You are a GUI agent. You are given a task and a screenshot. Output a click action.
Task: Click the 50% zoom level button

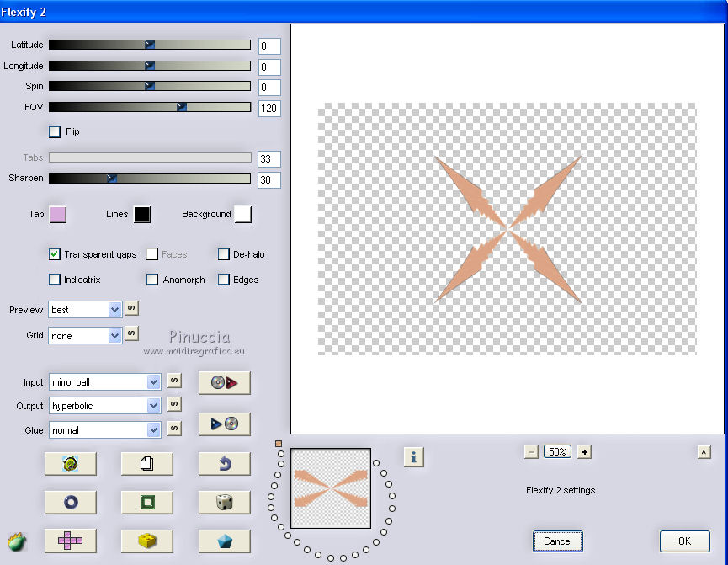tap(558, 451)
